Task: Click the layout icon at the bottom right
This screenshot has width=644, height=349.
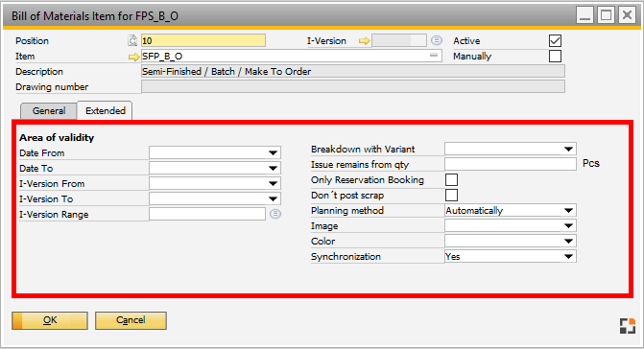Action: click(x=627, y=326)
